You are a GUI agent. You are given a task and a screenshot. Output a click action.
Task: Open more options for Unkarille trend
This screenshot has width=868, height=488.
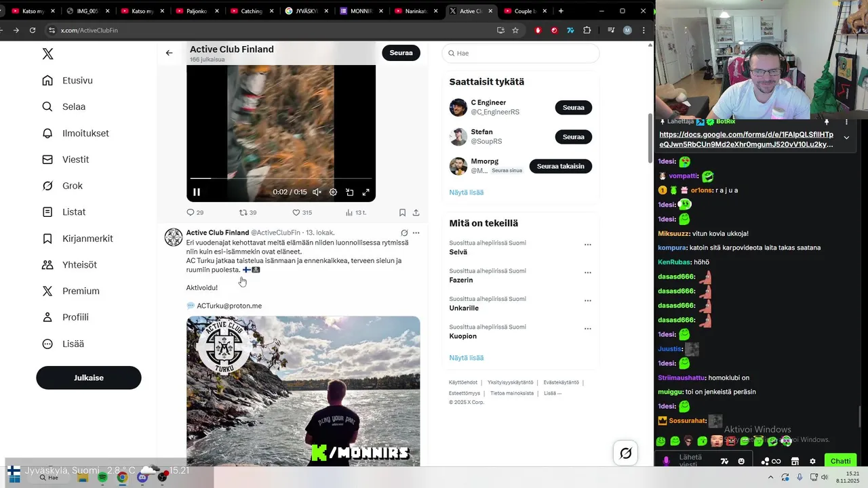[x=587, y=301]
